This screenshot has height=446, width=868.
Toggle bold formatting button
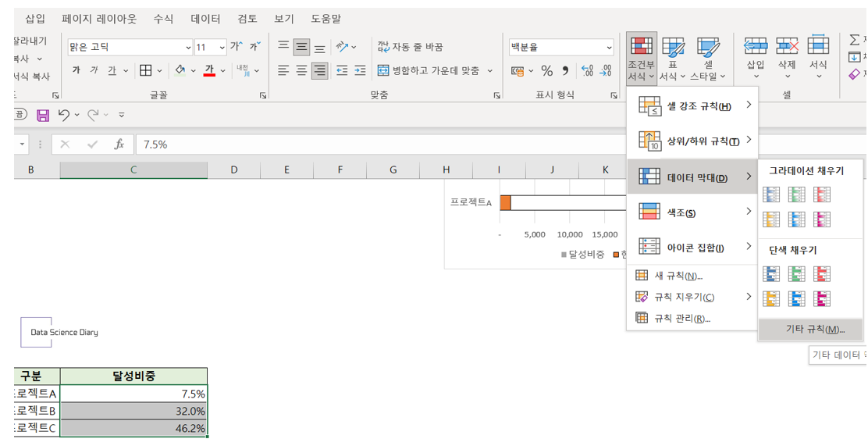click(76, 70)
